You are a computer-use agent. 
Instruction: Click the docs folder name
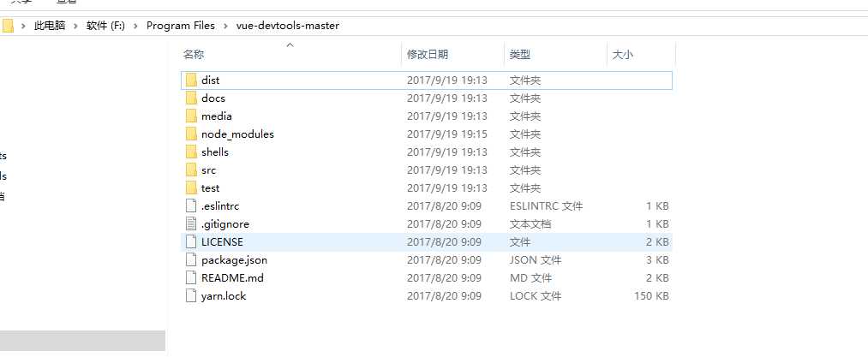pos(213,98)
